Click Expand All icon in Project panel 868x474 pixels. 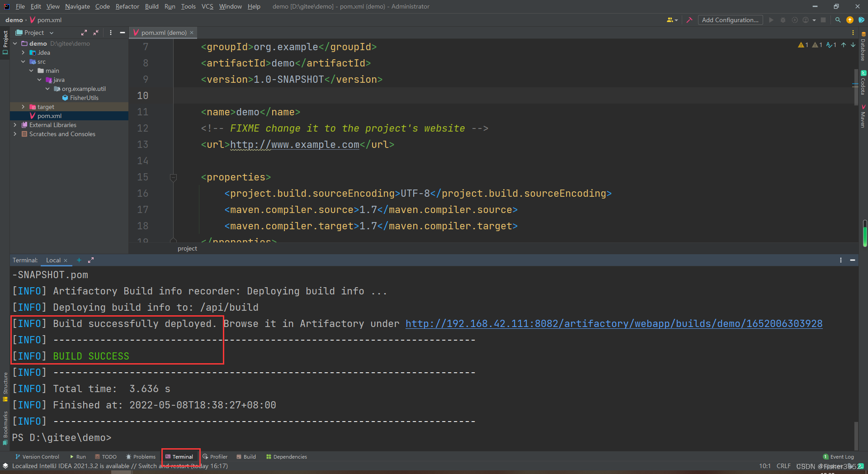[x=84, y=33]
